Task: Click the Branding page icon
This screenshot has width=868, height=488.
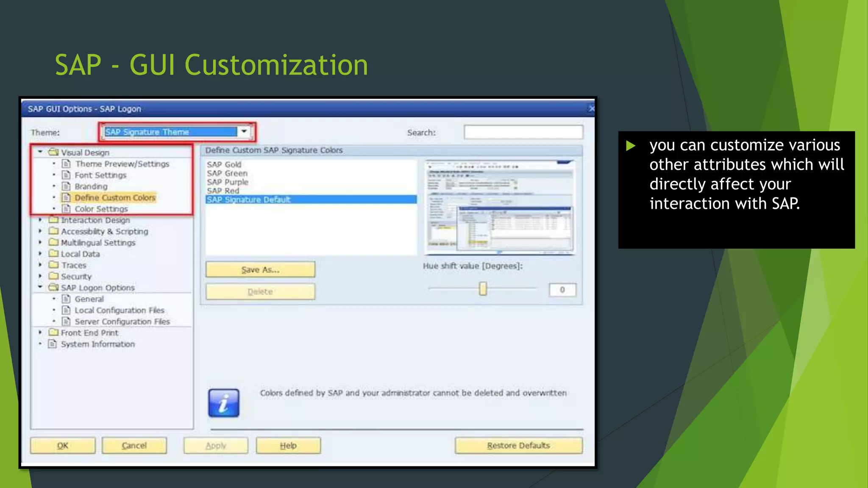Action: point(66,186)
